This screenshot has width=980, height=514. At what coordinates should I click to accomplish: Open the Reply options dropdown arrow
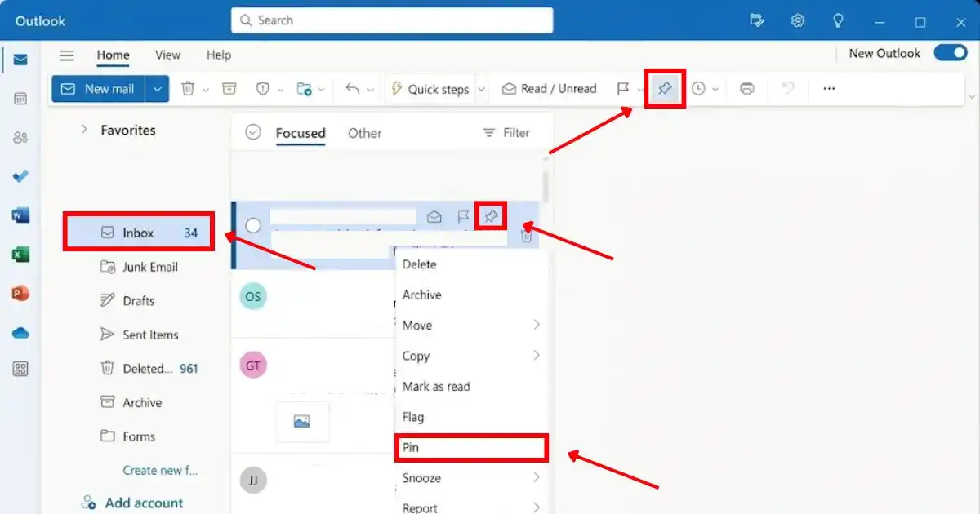(371, 90)
